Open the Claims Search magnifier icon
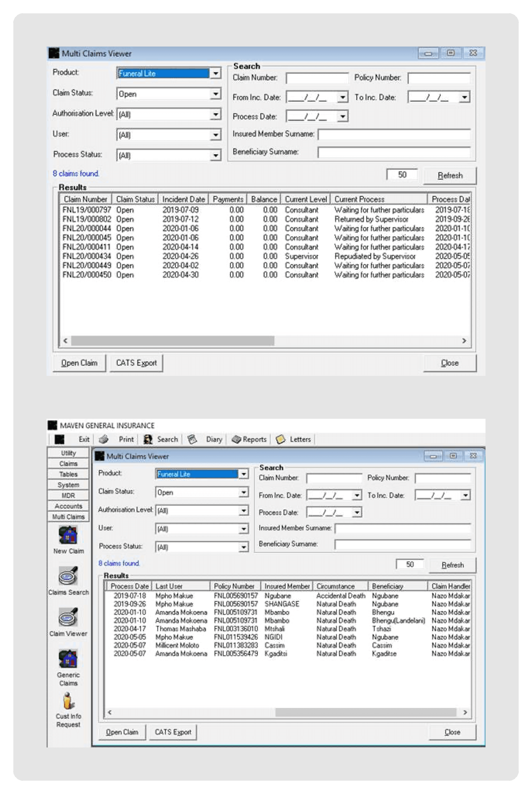 (68, 576)
